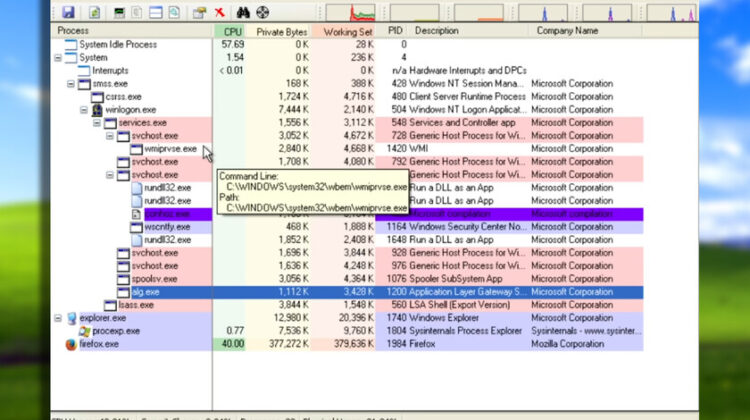Viewport: 750px width, 420px height.
Task: Click the icon beside System Idle Process
Action: click(71, 44)
